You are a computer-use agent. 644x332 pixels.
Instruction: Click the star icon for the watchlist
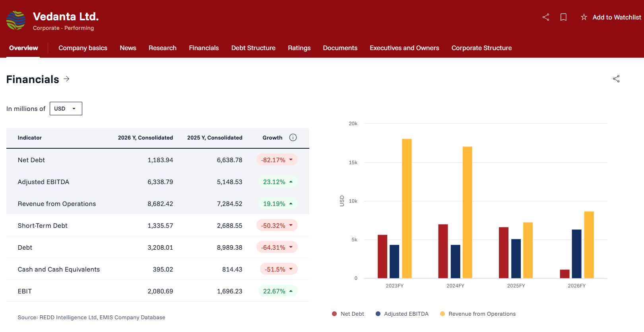coord(584,17)
